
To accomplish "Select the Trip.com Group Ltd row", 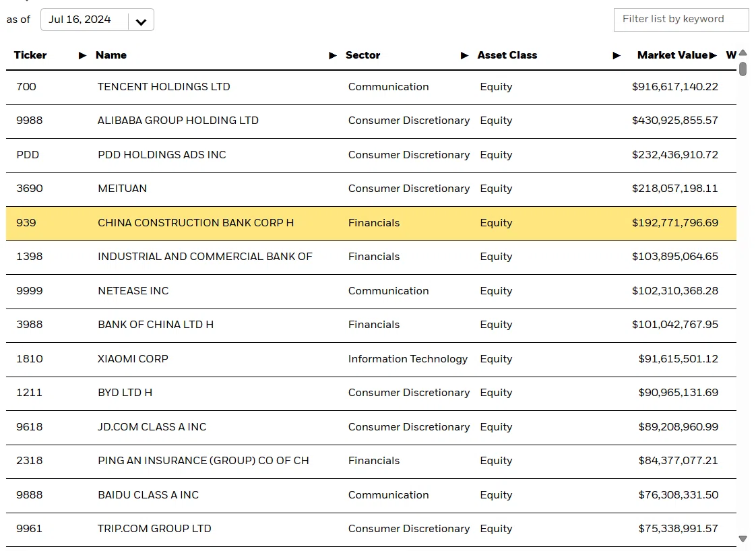I will click(371, 529).
